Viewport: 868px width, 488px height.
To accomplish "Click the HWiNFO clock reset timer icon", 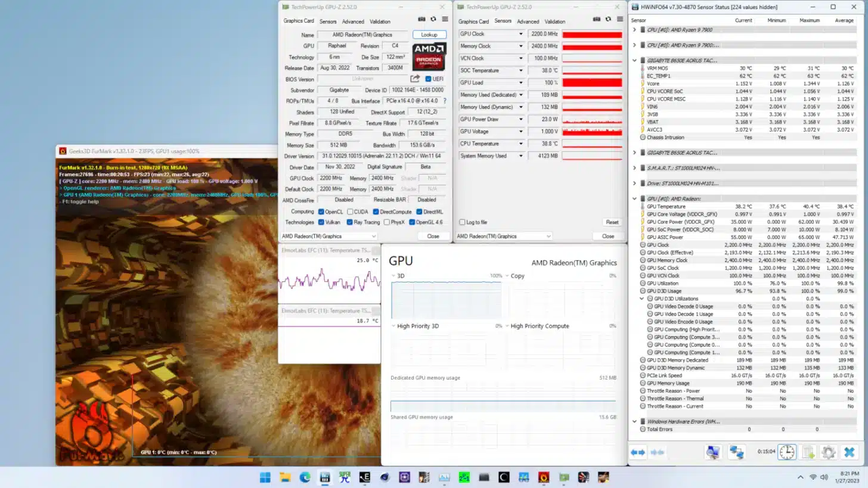I will (787, 452).
